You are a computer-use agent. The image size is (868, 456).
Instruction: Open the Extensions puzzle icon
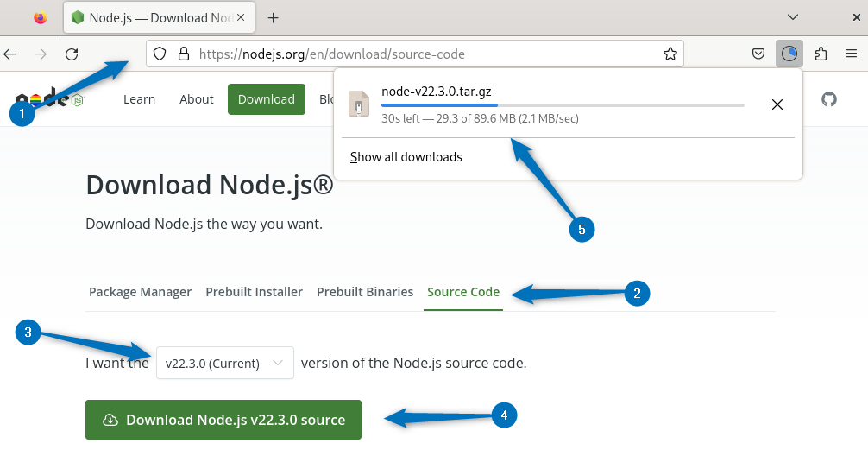[x=821, y=54]
